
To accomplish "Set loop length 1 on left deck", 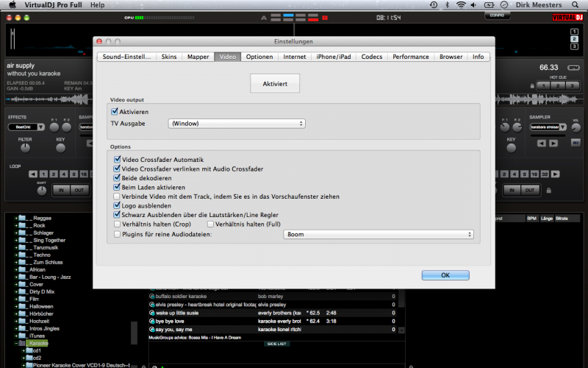I will (x=43, y=174).
